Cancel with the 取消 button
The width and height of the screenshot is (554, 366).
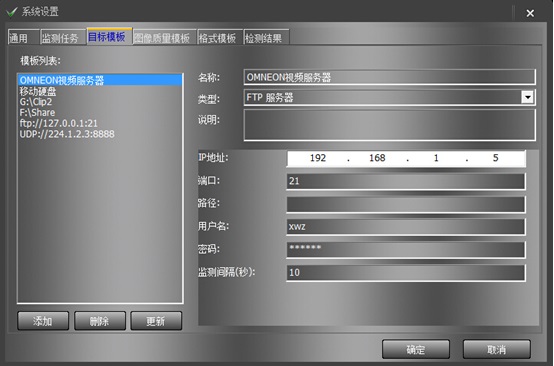tap(496, 349)
